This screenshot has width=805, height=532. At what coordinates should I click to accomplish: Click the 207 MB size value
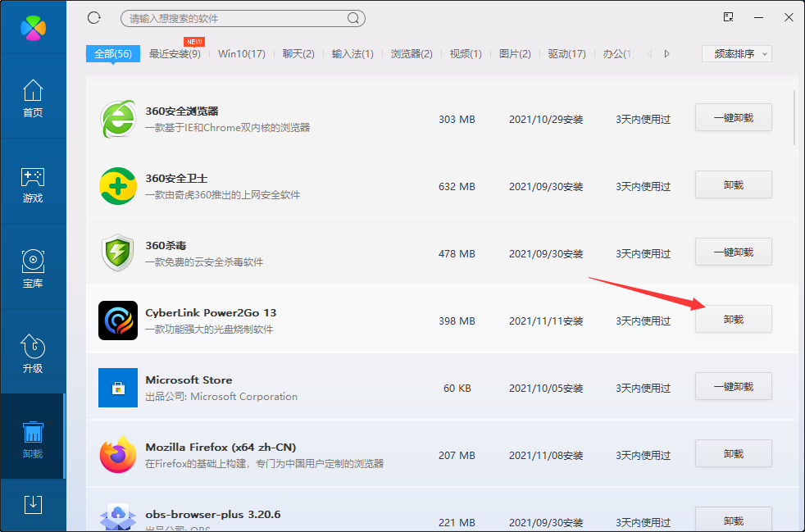[x=457, y=456]
